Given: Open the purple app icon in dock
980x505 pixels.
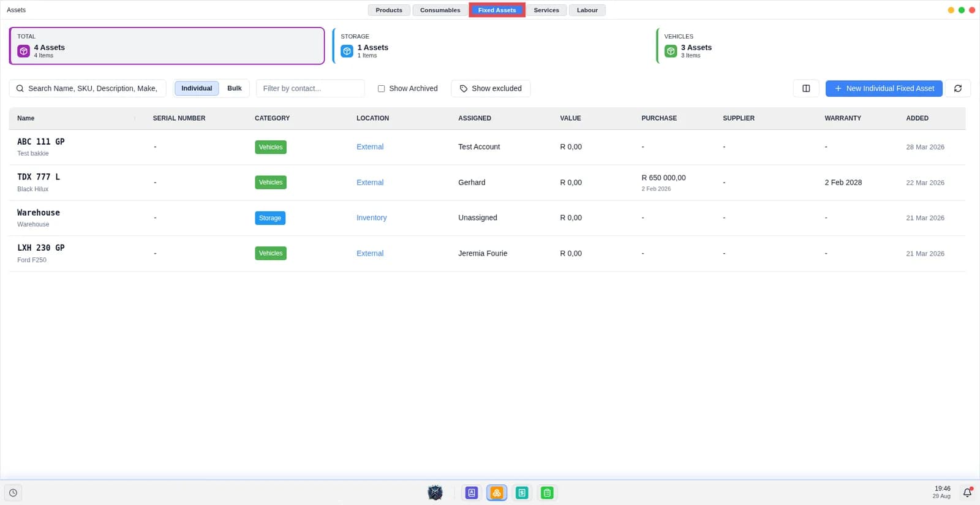Looking at the screenshot, I should (472, 493).
